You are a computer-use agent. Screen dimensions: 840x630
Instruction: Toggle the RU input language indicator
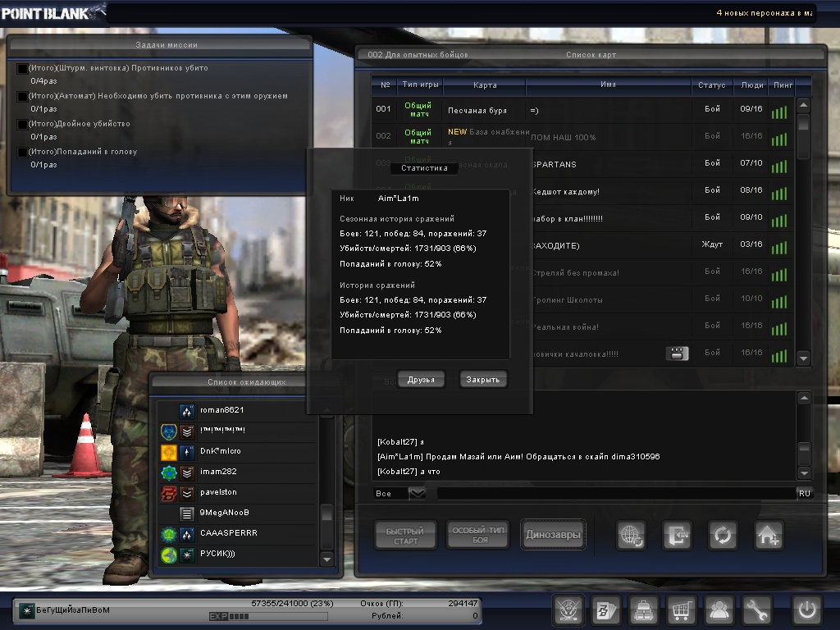pyautogui.click(x=805, y=493)
